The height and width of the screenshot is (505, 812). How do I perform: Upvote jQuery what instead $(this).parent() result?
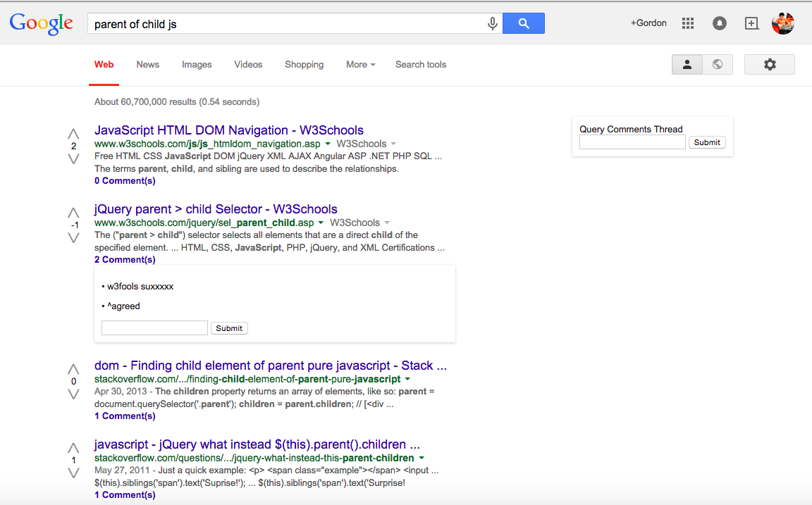(73, 447)
